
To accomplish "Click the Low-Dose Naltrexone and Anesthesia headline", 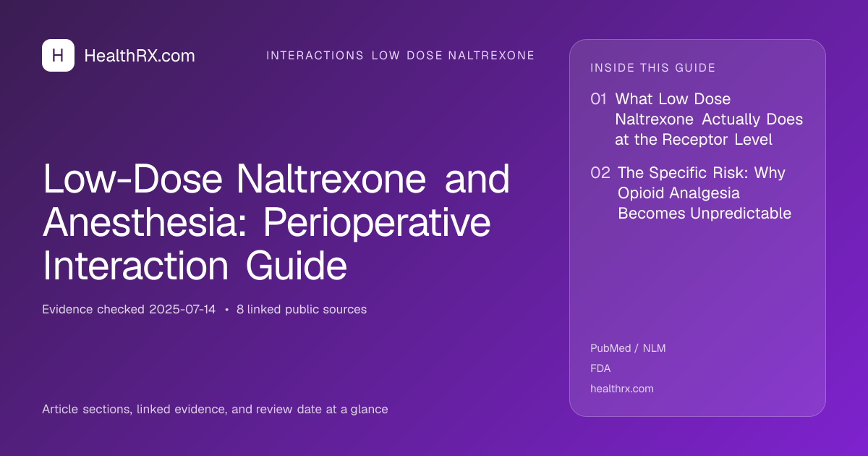I will 276,224.
